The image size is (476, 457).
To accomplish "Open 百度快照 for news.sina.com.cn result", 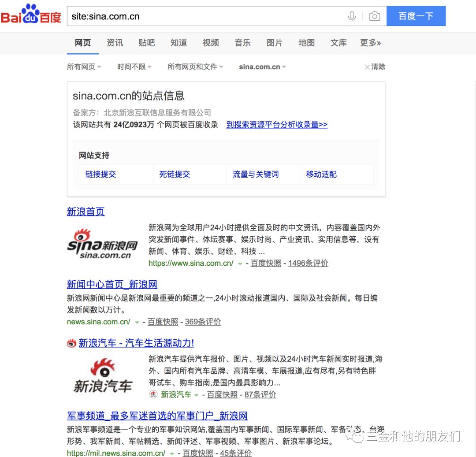I will click(163, 322).
